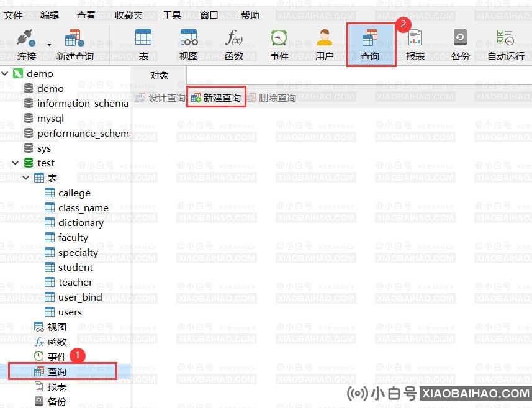The height and width of the screenshot is (408, 532).
Task: Click the faculty table icon
Action: 50,237
